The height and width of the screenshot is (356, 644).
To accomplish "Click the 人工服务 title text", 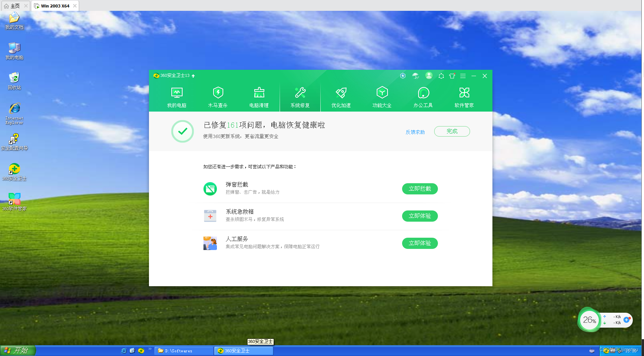I will click(x=237, y=239).
